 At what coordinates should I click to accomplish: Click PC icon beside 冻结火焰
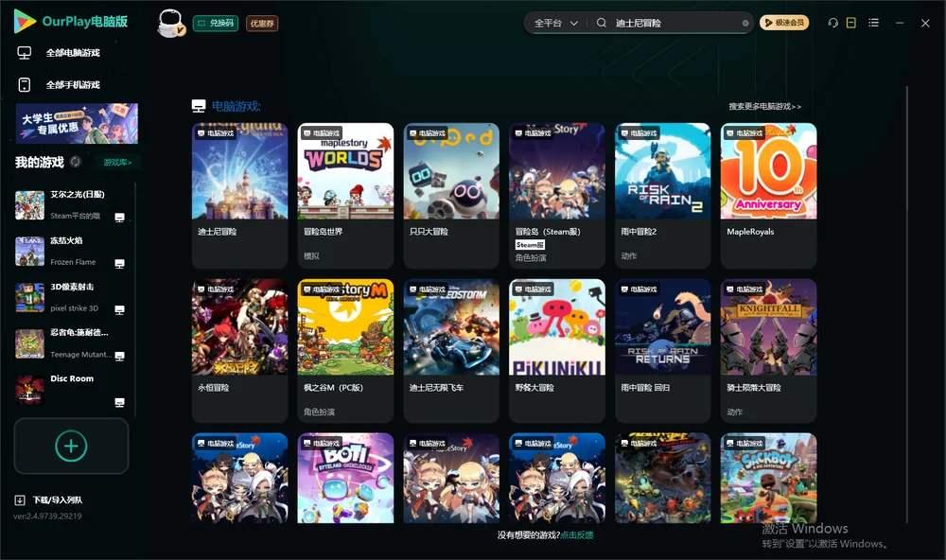click(x=119, y=264)
